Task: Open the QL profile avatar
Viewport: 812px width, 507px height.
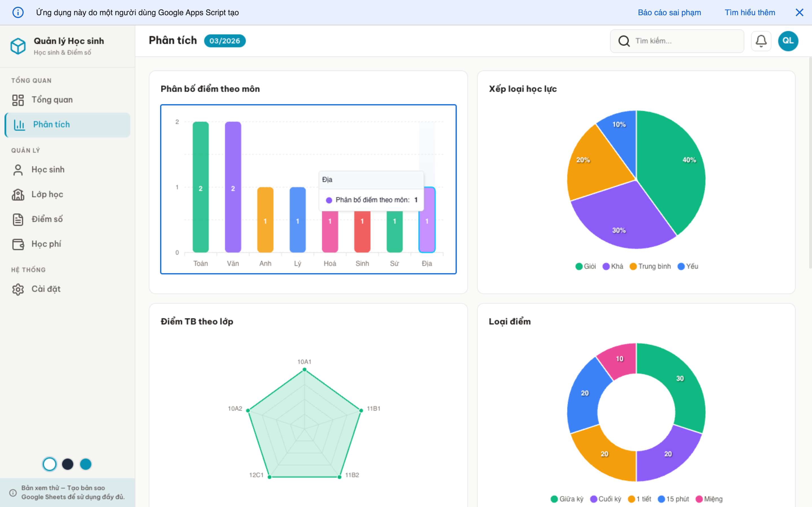Action: pyautogui.click(x=788, y=41)
